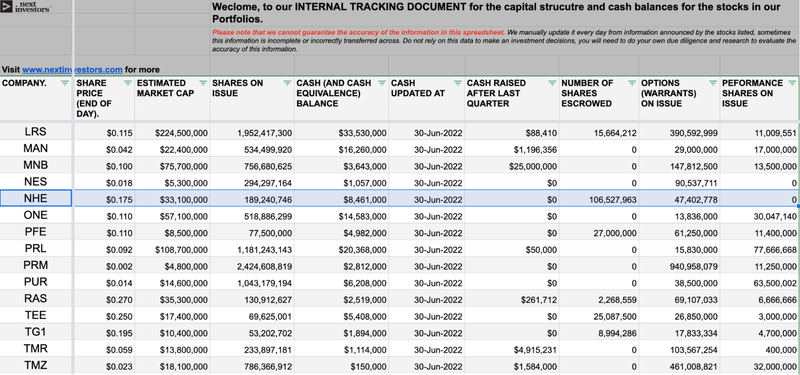
Task: Select company cell TG1
Action: click(x=35, y=332)
